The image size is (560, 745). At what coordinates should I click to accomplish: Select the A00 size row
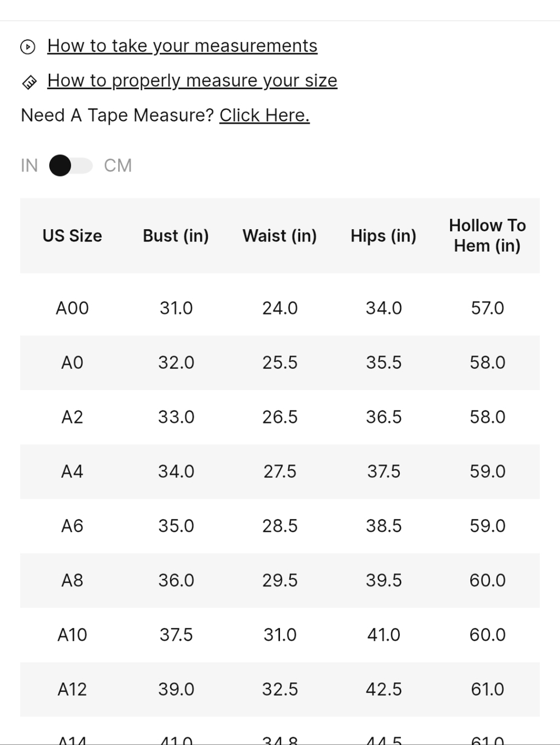280,308
